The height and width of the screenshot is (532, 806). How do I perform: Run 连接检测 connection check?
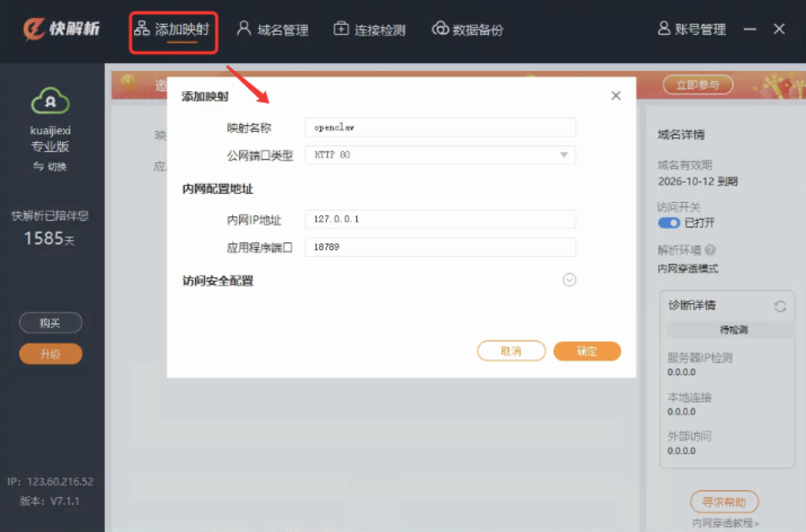(370, 29)
